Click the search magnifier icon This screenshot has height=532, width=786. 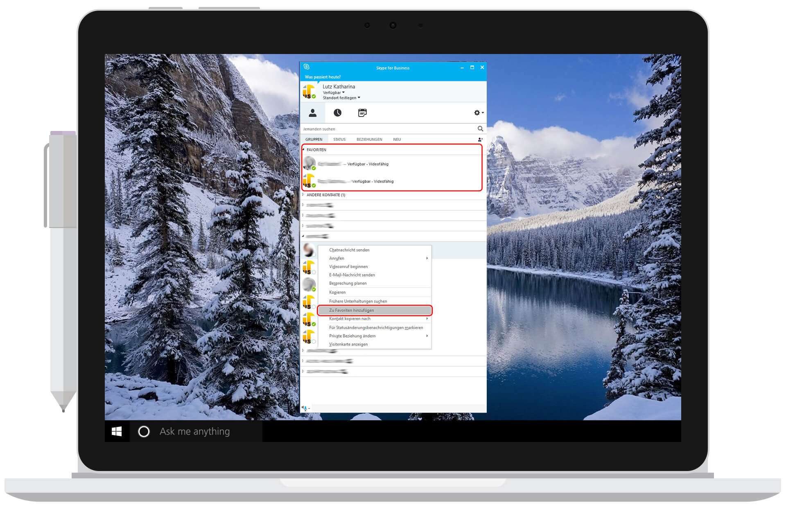coord(480,129)
